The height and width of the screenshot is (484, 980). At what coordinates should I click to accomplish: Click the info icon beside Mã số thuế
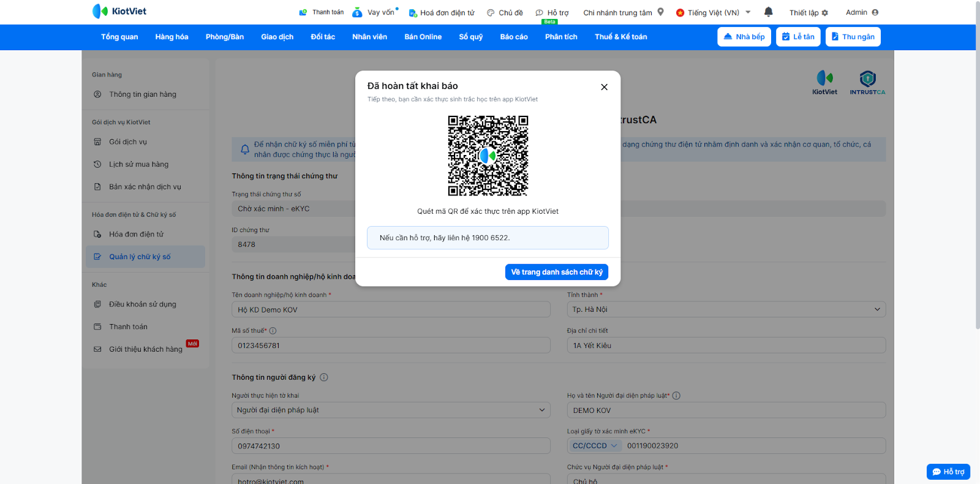point(273,331)
